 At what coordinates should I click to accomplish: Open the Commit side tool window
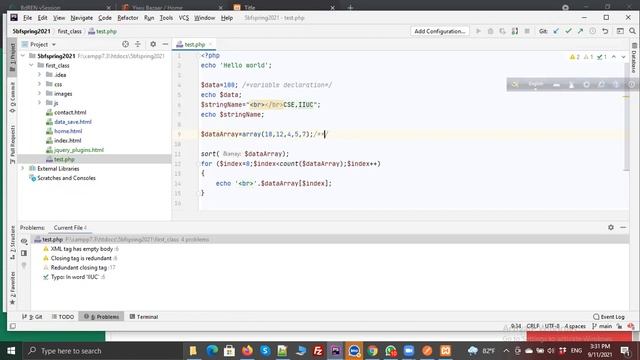point(13,97)
